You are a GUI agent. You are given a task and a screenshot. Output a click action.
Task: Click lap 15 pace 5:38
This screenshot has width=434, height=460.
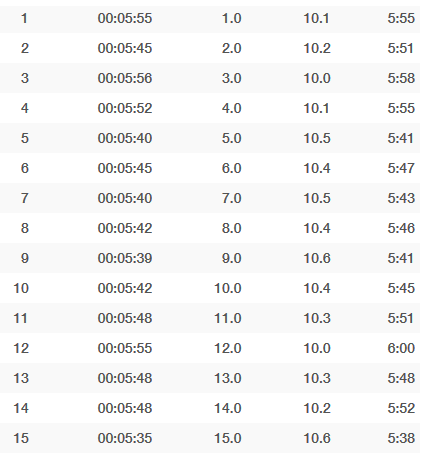coord(401,438)
